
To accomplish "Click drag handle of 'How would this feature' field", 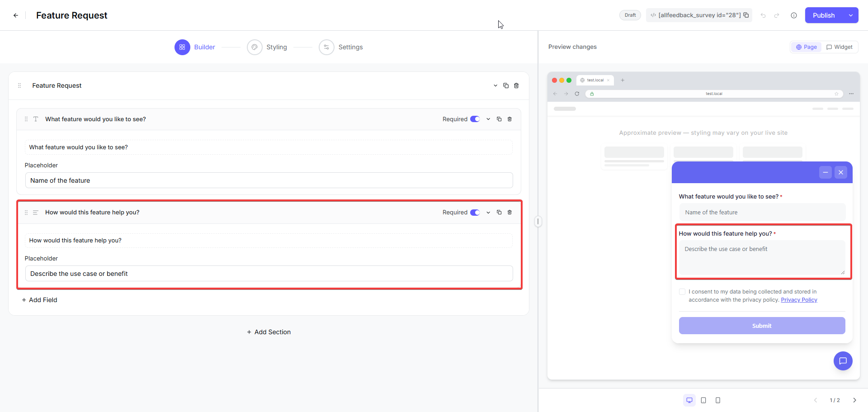I will pos(26,212).
